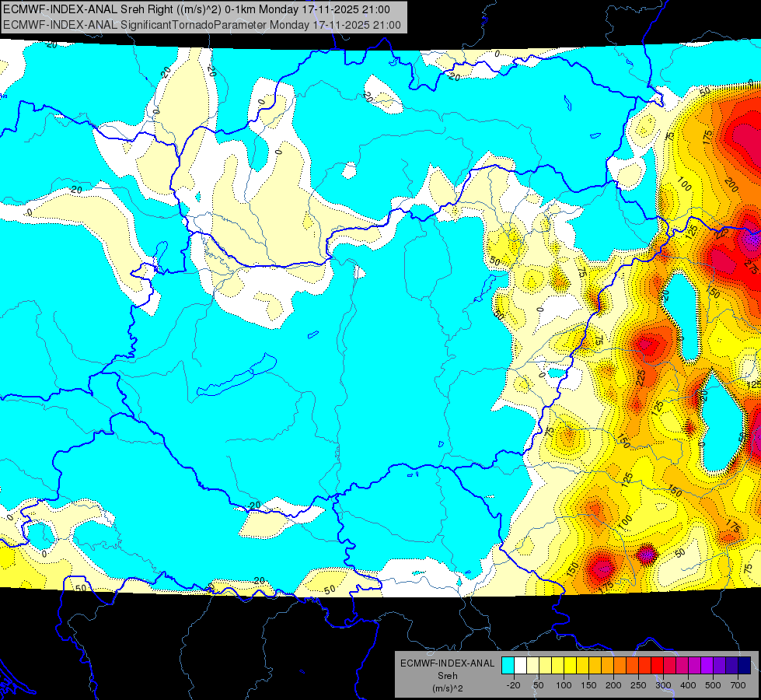
Task: Click 'ECMWF-INDEX-ANAL' in the legend box
Action: (447, 663)
